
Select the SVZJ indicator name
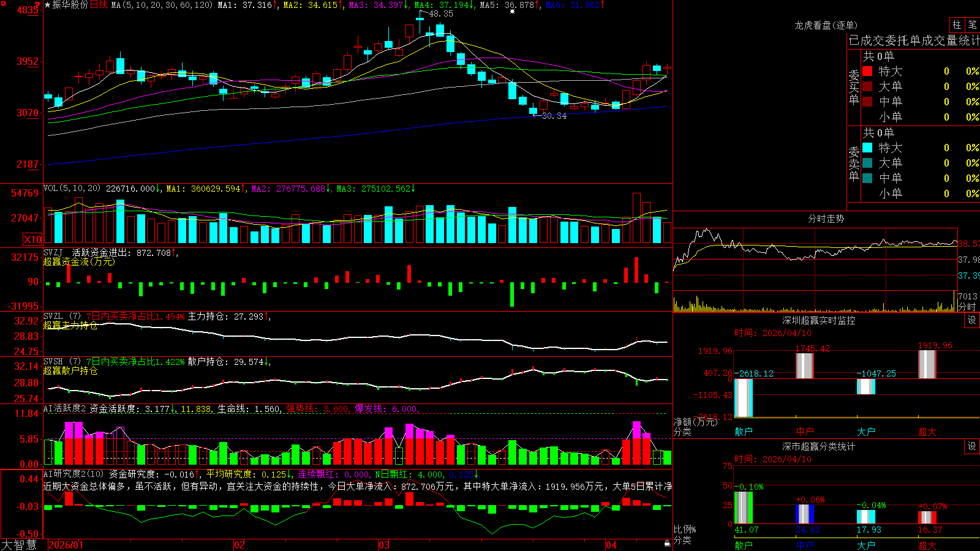(53, 252)
